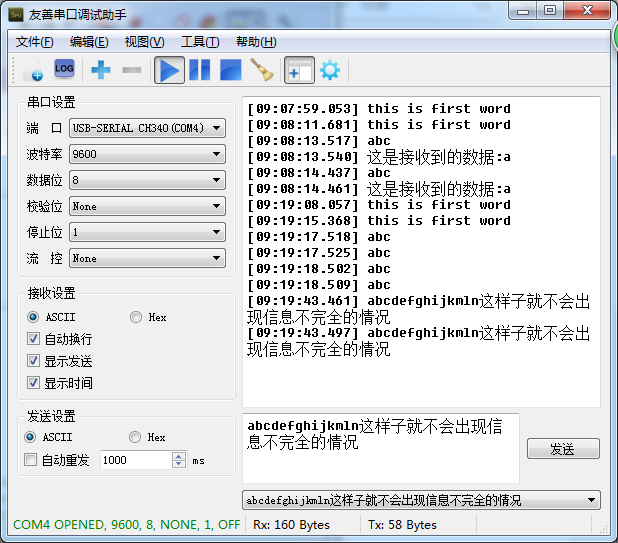Stop the port with the stop icon
The height and width of the screenshot is (543, 618).
(x=231, y=70)
